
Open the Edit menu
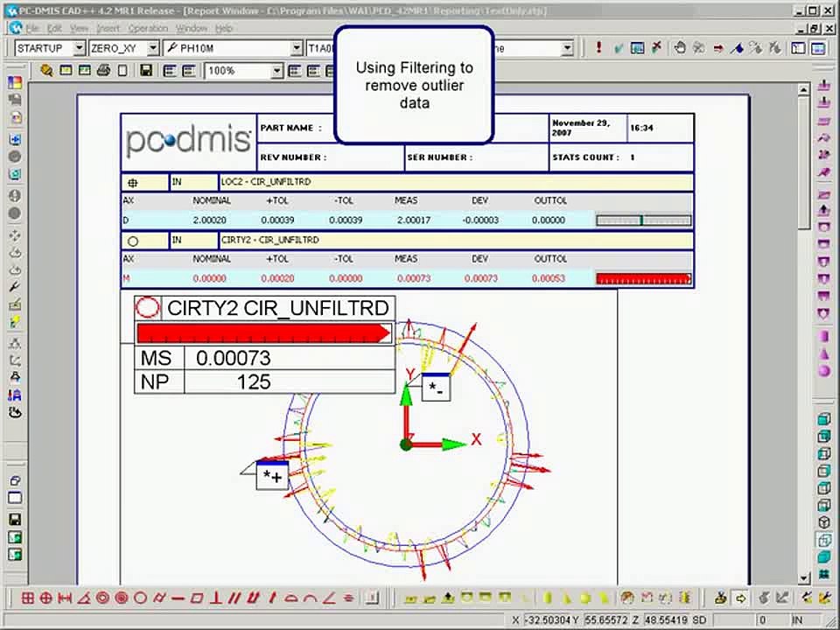point(54,28)
